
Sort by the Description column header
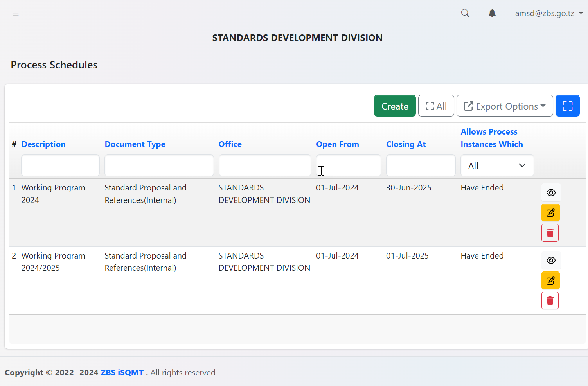tap(43, 144)
